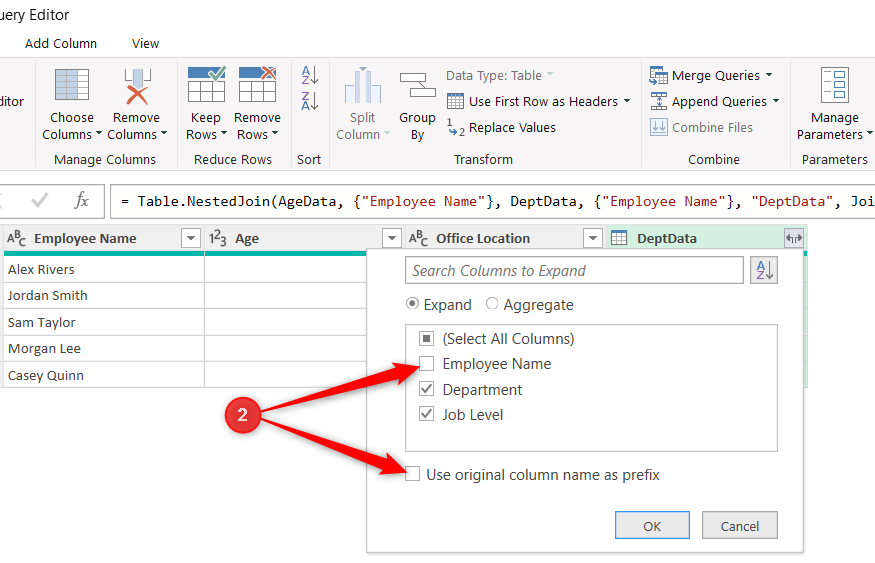This screenshot has width=875, height=563.
Task: Uncheck the Job Level checkbox
Action: pyautogui.click(x=426, y=414)
